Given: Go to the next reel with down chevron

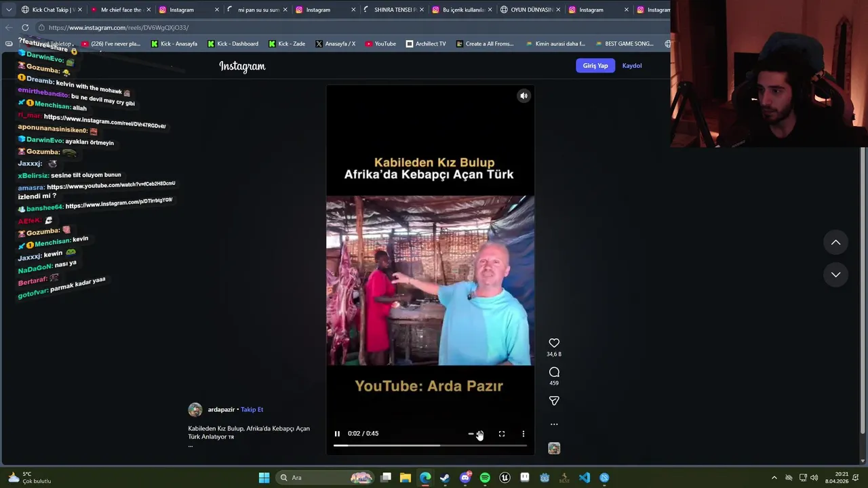Looking at the screenshot, I should pos(835,274).
